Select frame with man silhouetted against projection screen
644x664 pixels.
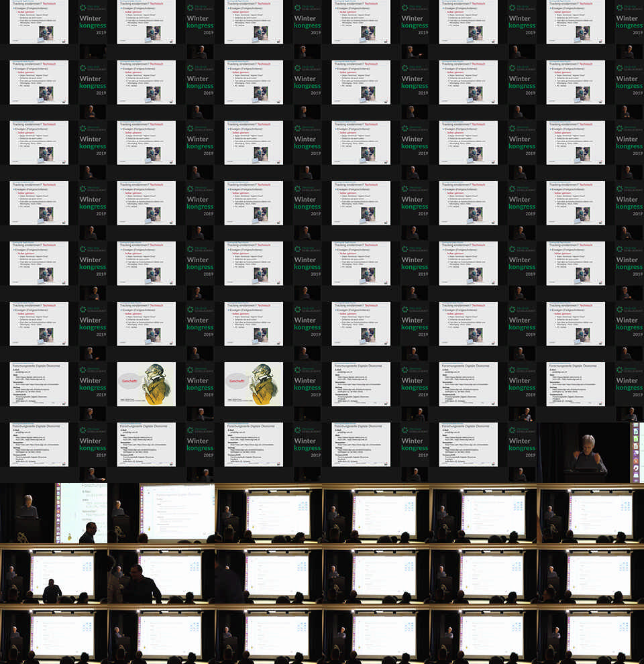(54, 574)
